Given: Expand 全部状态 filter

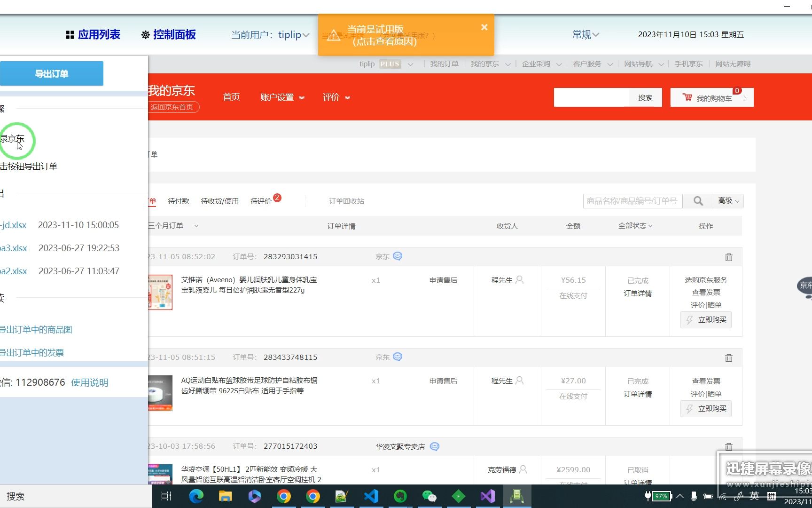Looking at the screenshot, I should 635,226.
